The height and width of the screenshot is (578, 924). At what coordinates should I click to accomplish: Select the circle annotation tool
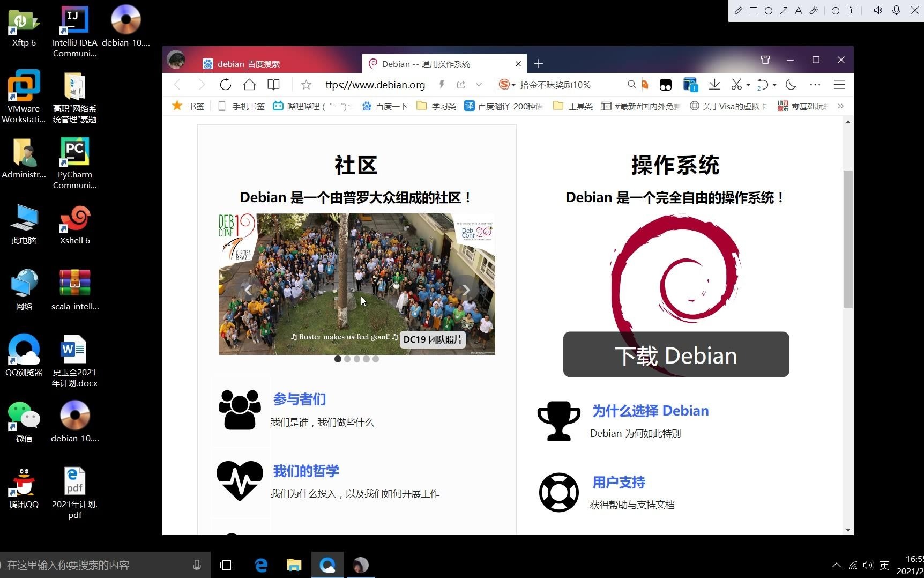click(768, 11)
